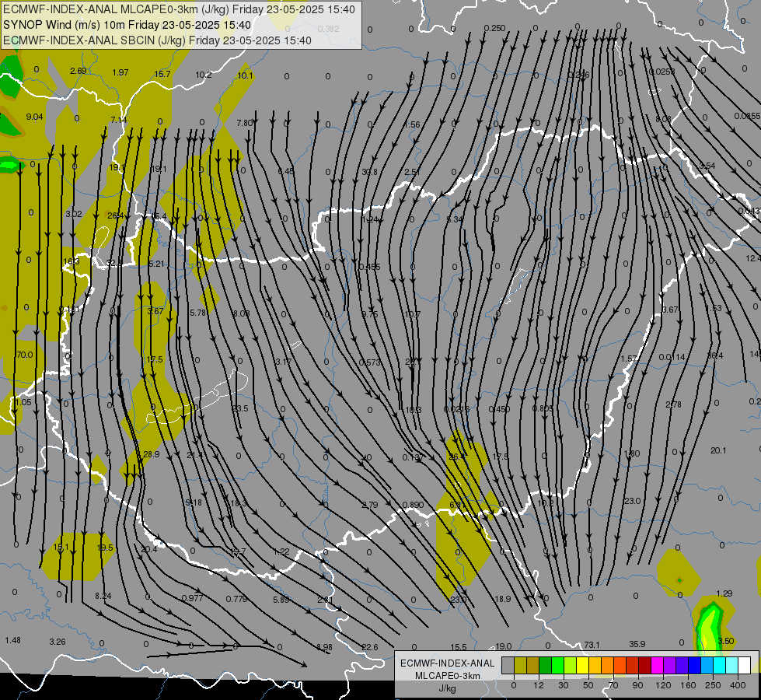Click the map value 5.78
Viewport: 761px width, 700px height.
pyautogui.click(x=198, y=313)
